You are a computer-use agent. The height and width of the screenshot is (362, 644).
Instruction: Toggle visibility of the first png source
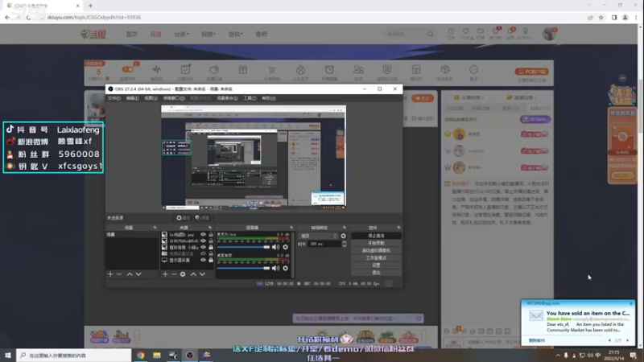203,234
